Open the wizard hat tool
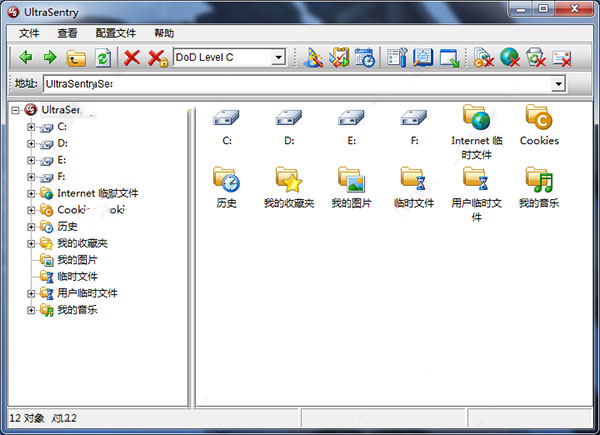This screenshot has width=600, height=435. (313, 58)
